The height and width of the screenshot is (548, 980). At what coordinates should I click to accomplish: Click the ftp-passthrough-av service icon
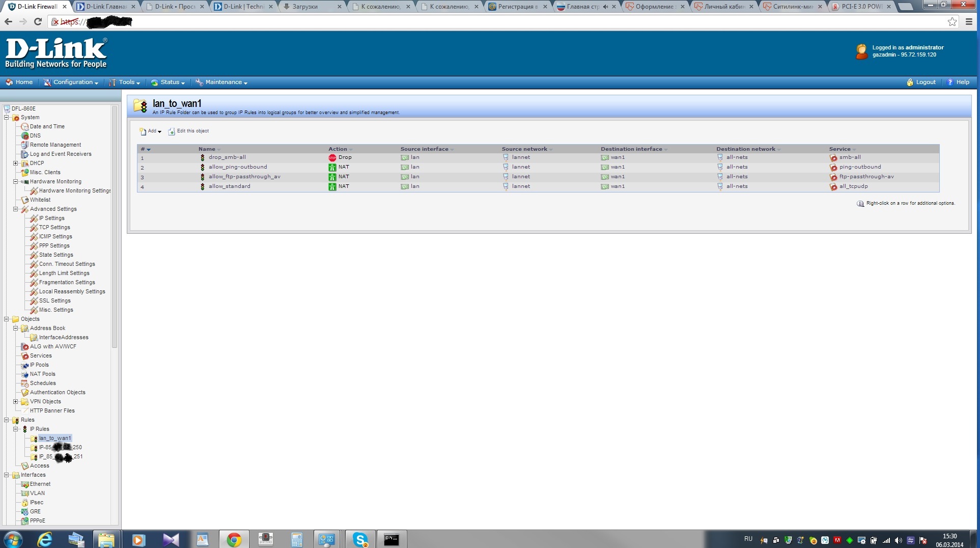[833, 177]
